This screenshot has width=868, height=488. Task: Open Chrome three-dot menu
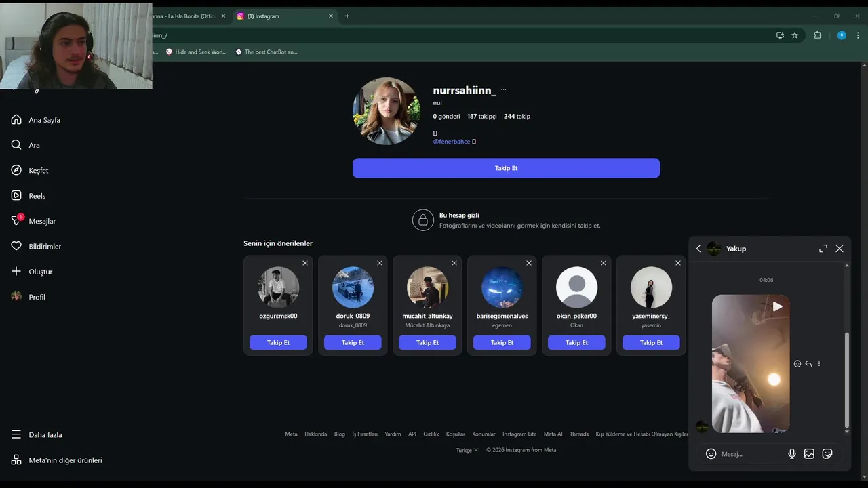[858, 35]
